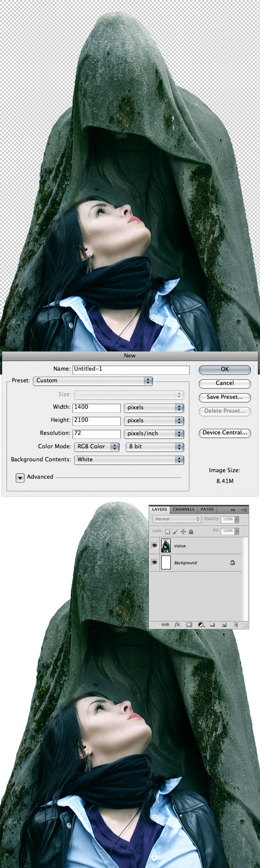Click the Name input field
260x868 pixels.
[131, 369]
